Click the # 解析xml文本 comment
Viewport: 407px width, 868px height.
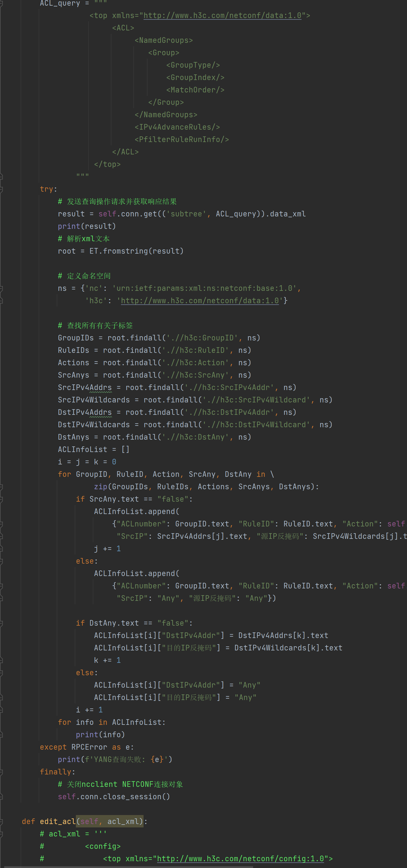pyautogui.click(x=83, y=239)
